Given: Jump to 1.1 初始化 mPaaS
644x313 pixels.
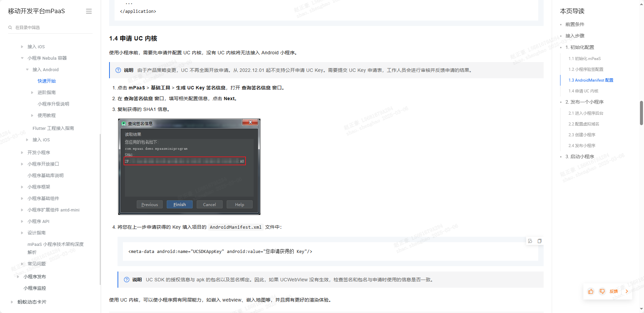Looking at the screenshot, I should click(584, 59).
